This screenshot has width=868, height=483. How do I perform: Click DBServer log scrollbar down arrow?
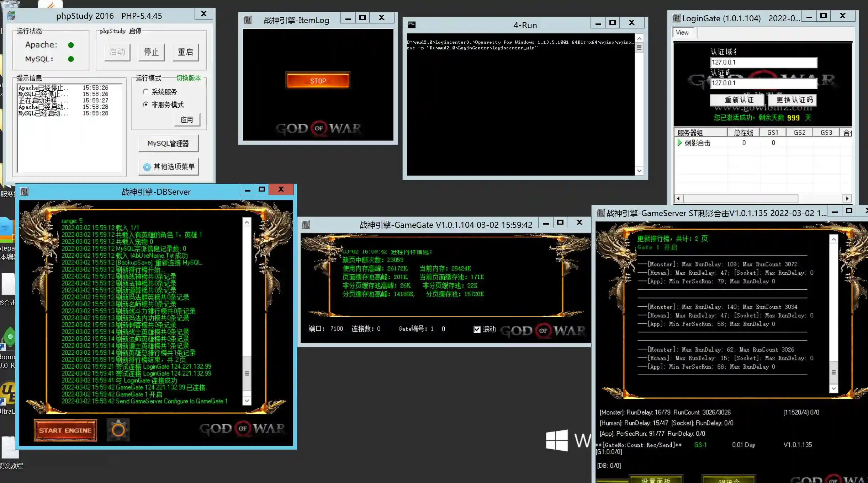coord(247,401)
